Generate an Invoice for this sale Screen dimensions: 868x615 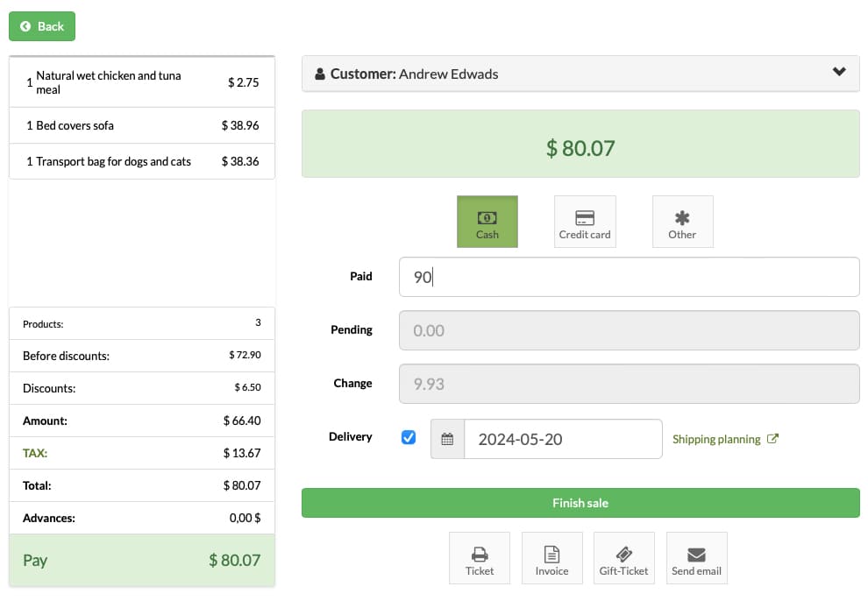coord(551,558)
